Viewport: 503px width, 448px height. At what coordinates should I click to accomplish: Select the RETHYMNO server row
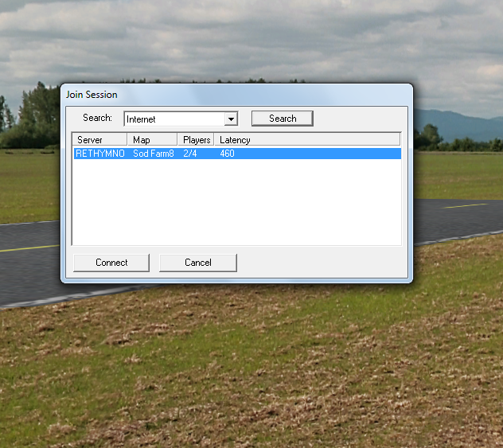click(x=237, y=154)
